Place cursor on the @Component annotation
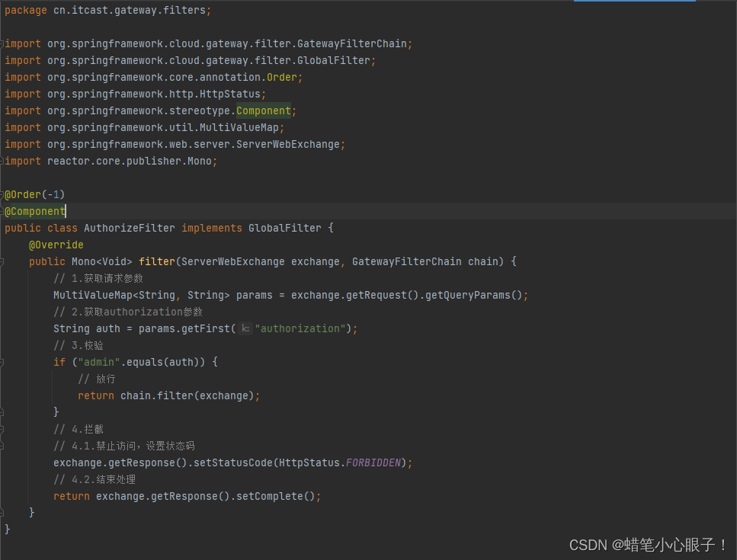The image size is (737, 560). click(35, 211)
